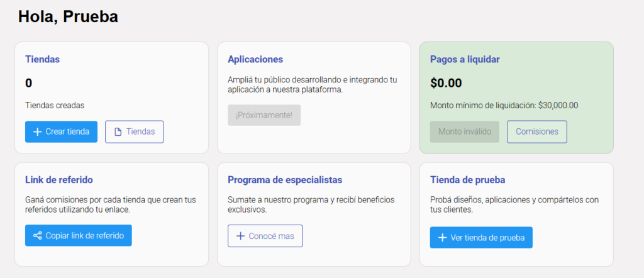644x278 pixels.
Task: Click the $0.00 pending payout amount
Action: tap(446, 83)
